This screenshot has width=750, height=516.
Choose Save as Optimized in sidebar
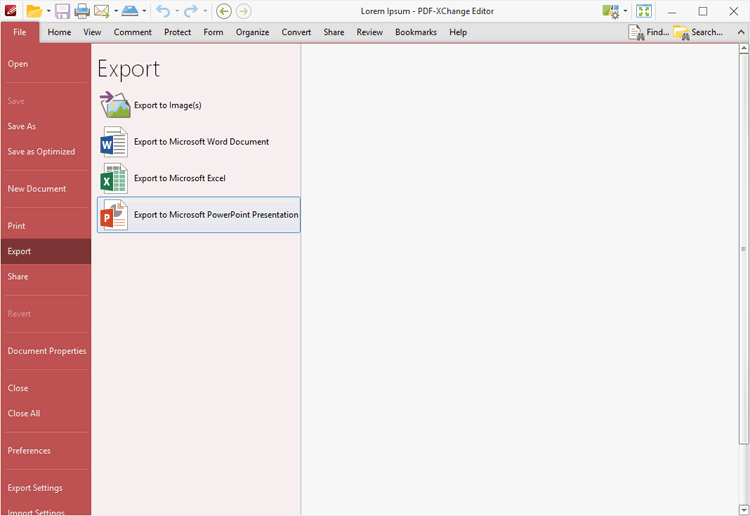pos(46,152)
